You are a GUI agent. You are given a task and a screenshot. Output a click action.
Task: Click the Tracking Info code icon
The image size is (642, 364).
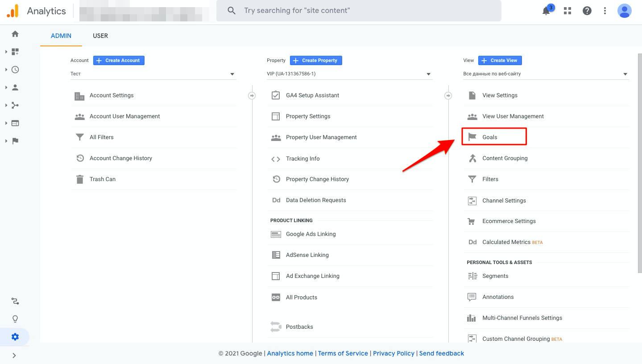pyautogui.click(x=276, y=159)
